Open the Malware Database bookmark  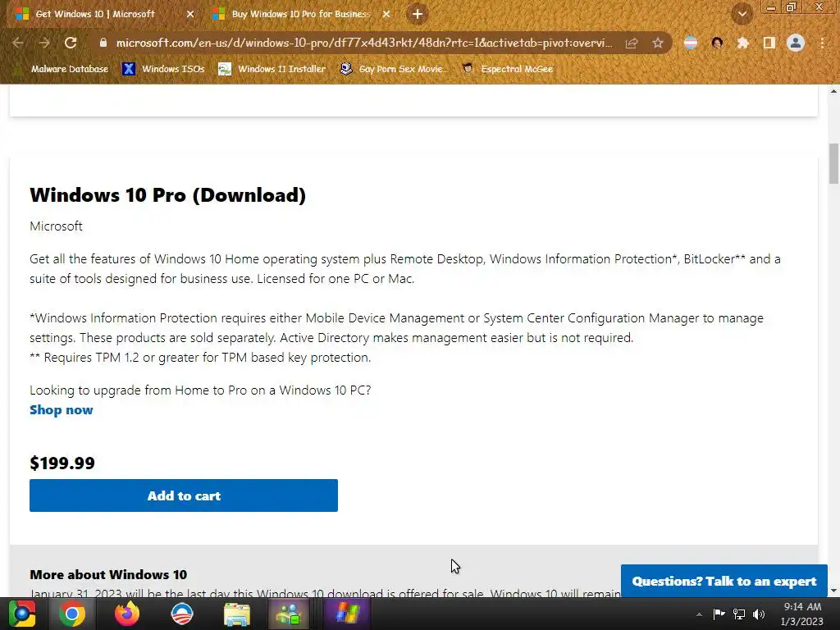click(63, 69)
